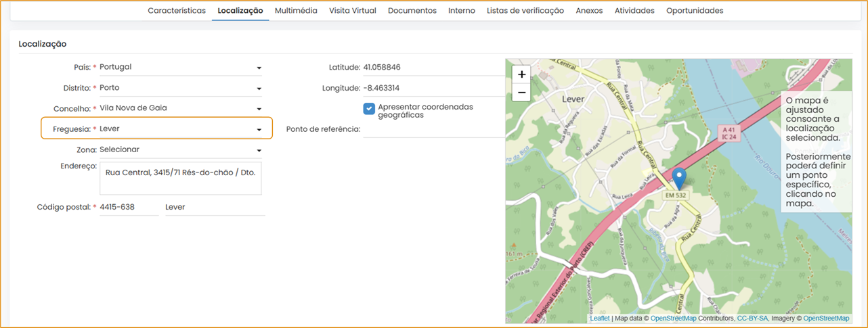Follow the CC-BY-SA license link
Screen dimensions: 868x328
(752, 319)
